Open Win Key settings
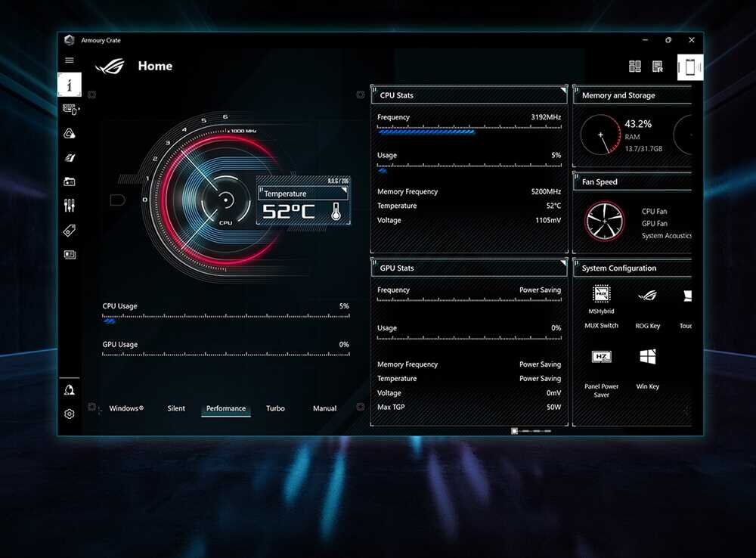Screen dimensions: 756x558 [648, 355]
